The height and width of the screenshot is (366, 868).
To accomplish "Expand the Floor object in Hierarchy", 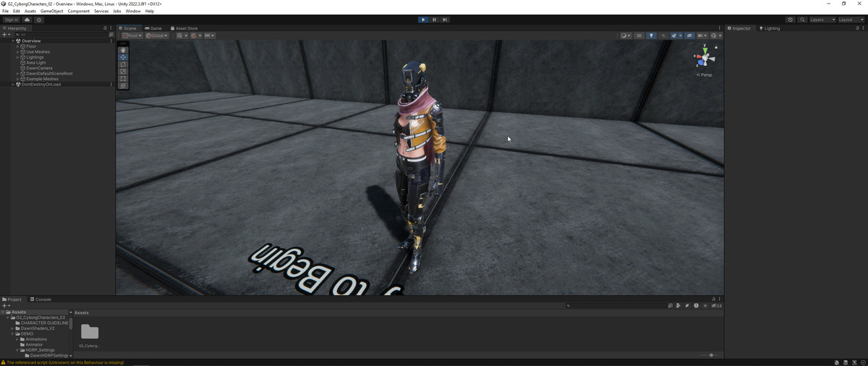I will (18, 46).
